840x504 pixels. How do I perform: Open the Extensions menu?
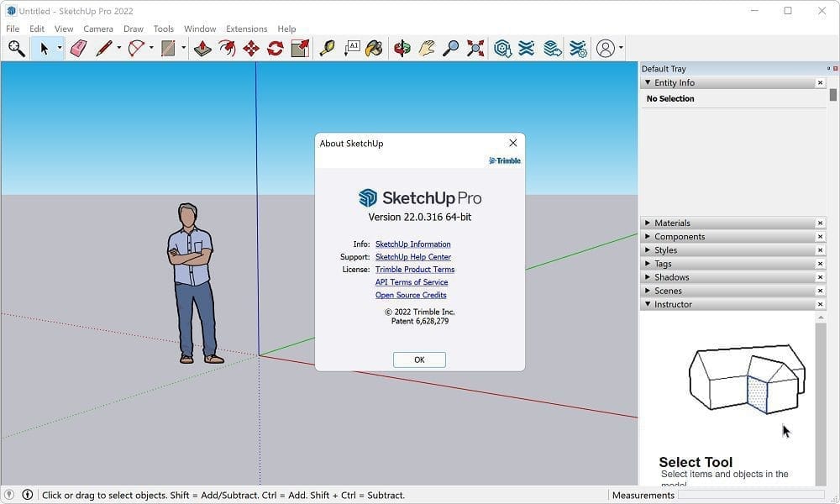coord(246,29)
